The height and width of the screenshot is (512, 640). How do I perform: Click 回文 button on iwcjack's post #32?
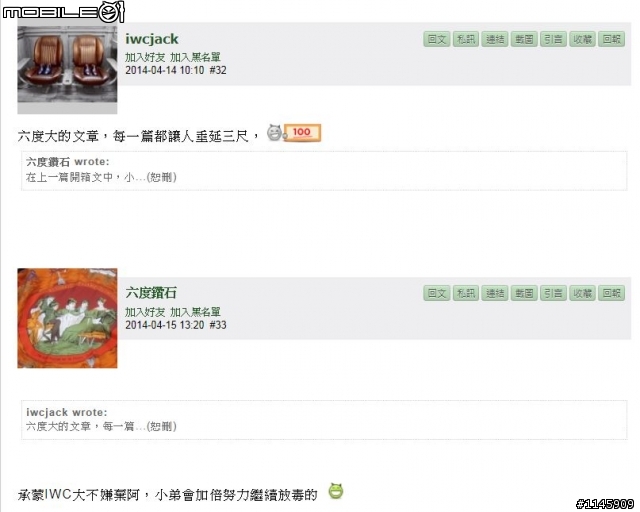point(436,39)
